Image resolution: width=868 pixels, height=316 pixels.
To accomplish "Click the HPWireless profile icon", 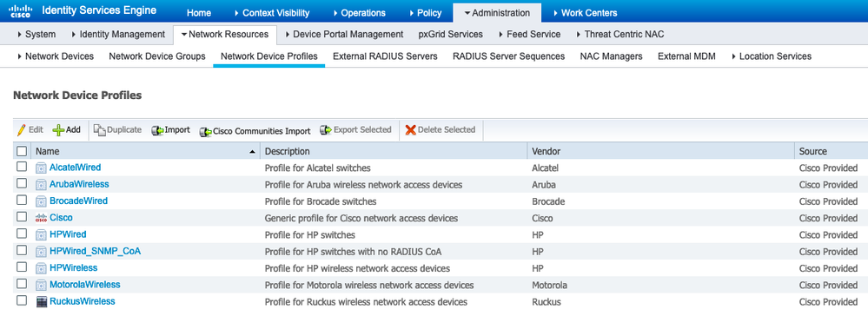I will point(41,268).
